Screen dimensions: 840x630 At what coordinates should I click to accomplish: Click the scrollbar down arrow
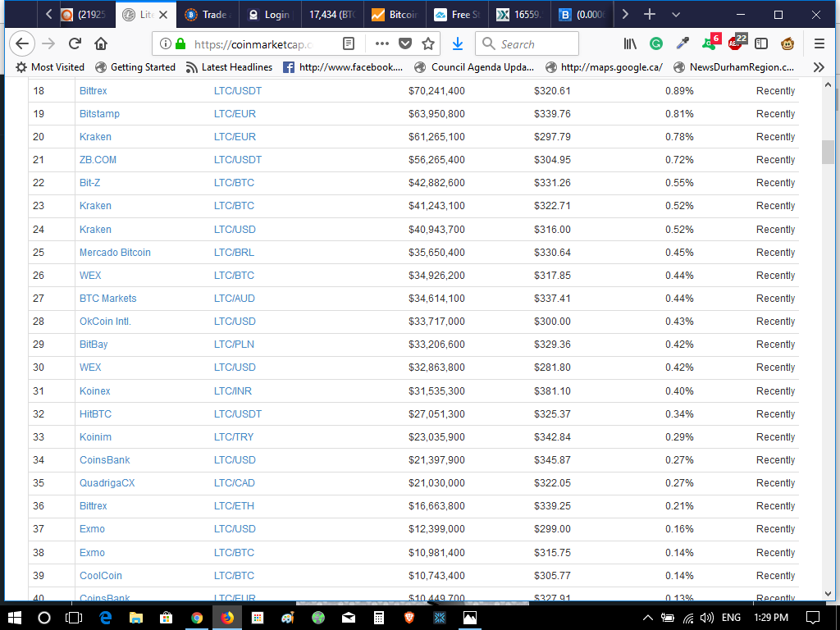click(x=829, y=594)
